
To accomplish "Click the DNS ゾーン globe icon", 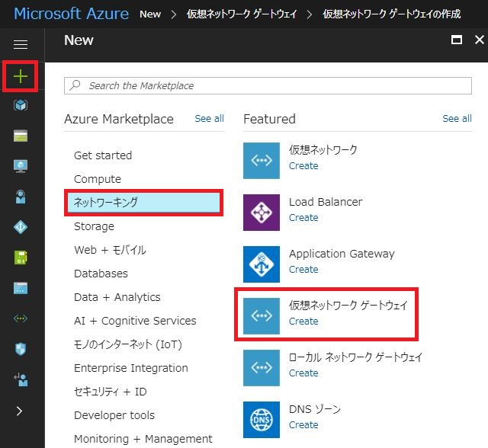I will [x=262, y=420].
